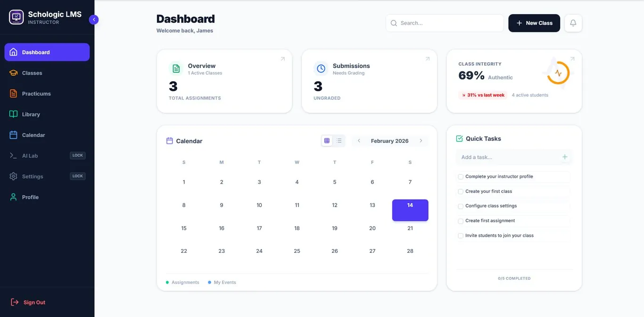Click the locked AI Lab sidebar icon
Viewport: 644px width, 317px height.
(14, 156)
